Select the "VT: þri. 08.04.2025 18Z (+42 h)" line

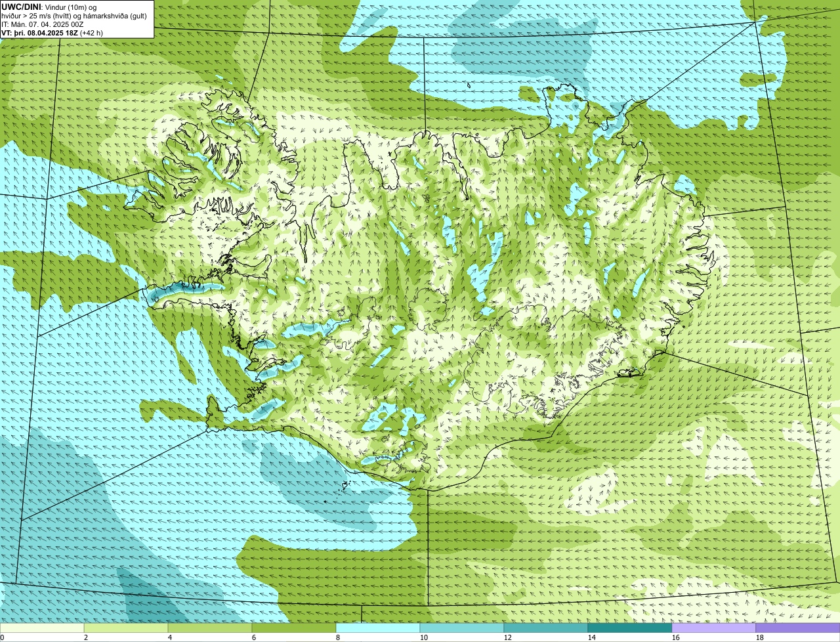[x=52, y=32]
